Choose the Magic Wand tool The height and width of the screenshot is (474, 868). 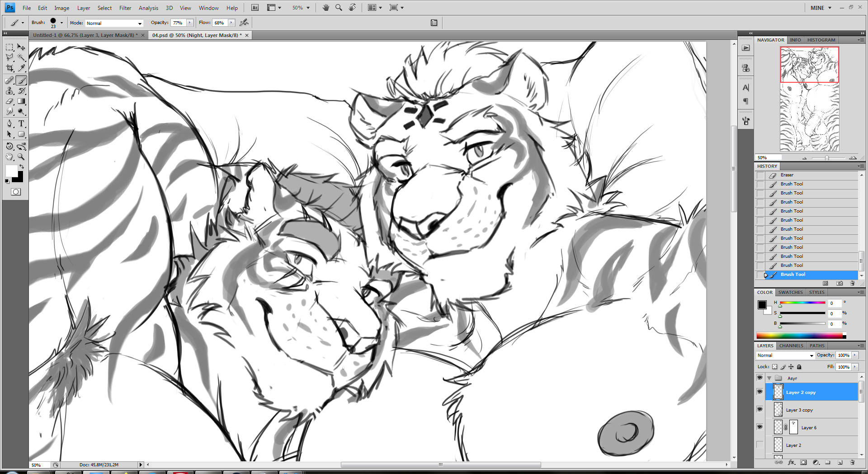(21, 57)
